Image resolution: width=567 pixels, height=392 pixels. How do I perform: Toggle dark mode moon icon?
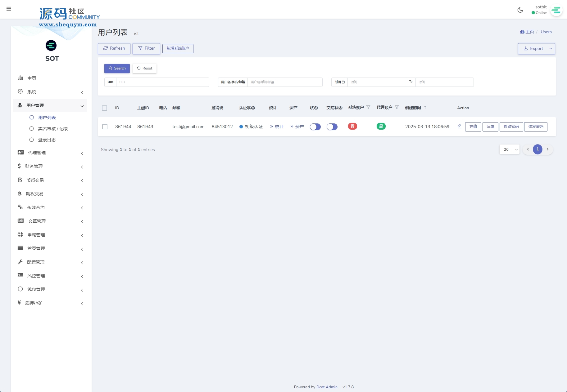point(520,10)
